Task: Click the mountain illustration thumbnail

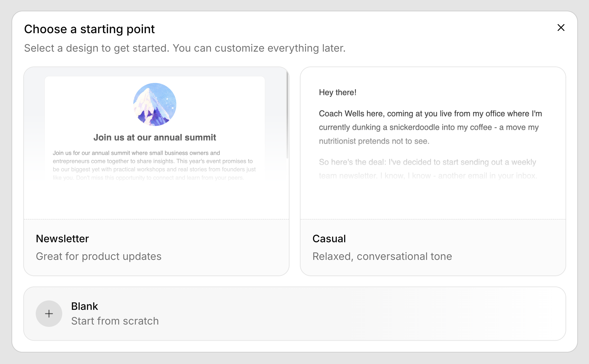Action: click(x=155, y=105)
